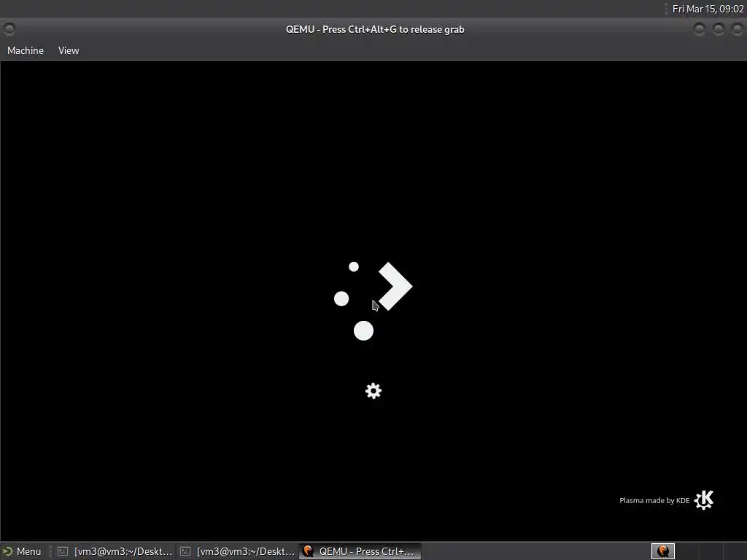Viewport: 747px width, 560px height.
Task: Click the spinning gear loading indicator
Action: [373, 391]
